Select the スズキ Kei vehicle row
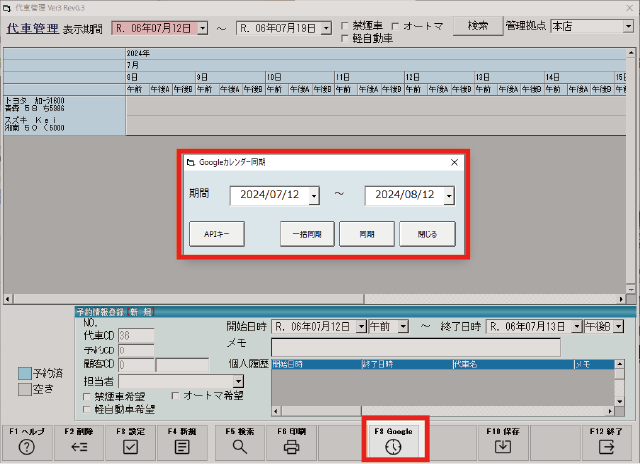The height and width of the screenshot is (464, 640). (64, 125)
